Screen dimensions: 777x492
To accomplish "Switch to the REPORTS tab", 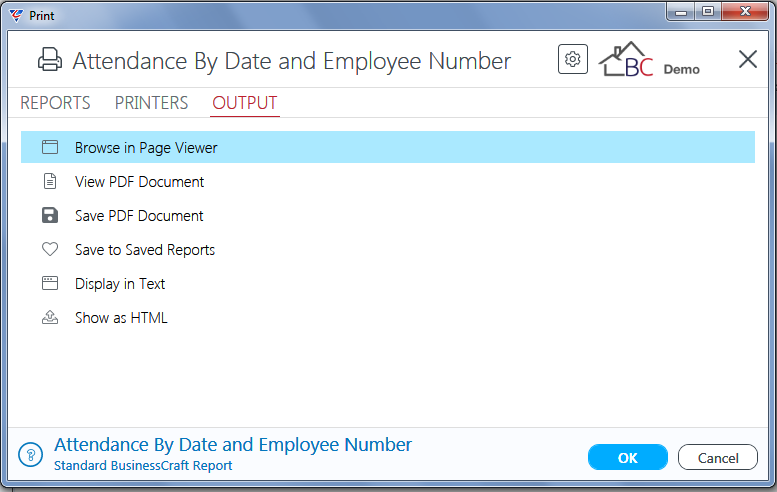I will coord(55,103).
